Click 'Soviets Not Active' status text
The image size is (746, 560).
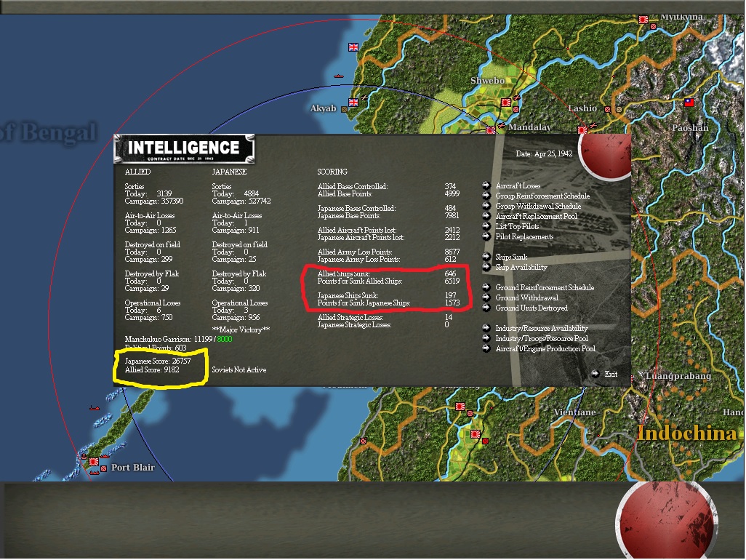pyautogui.click(x=238, y=369)
